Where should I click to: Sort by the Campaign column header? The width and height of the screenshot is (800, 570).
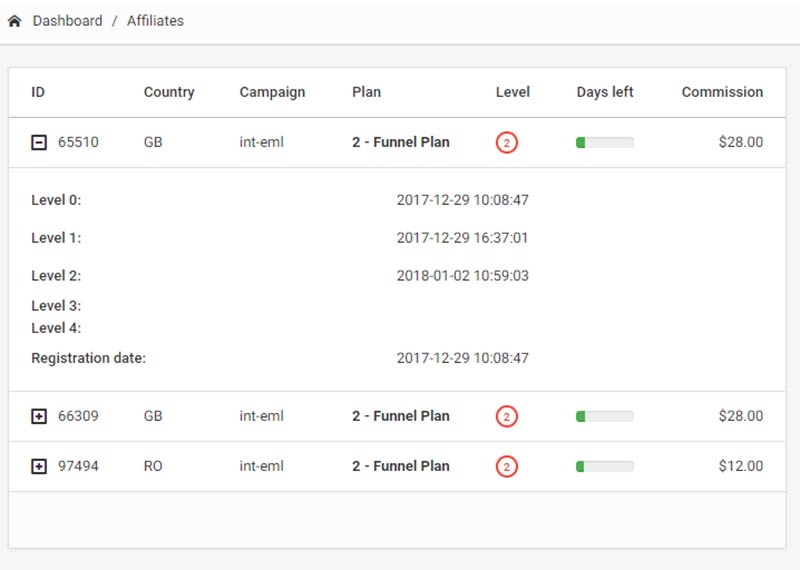(x=272, y=92)
